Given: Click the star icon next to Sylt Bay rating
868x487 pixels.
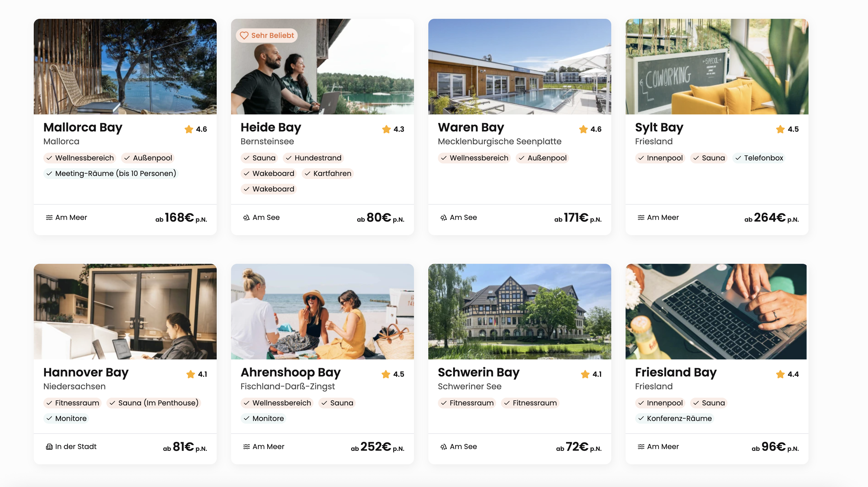Looking at the screenshot, I should point(780,129).
